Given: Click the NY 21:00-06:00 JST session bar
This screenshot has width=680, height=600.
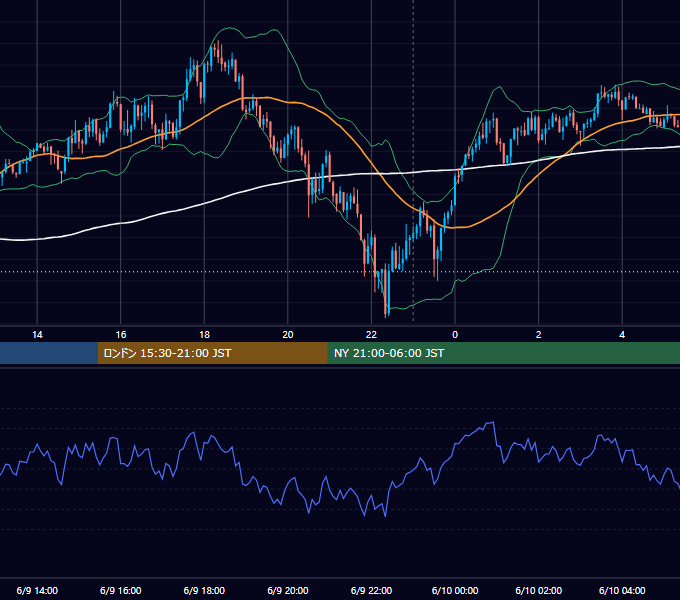Looking at the screenshot, I should [x=503, y=353].
